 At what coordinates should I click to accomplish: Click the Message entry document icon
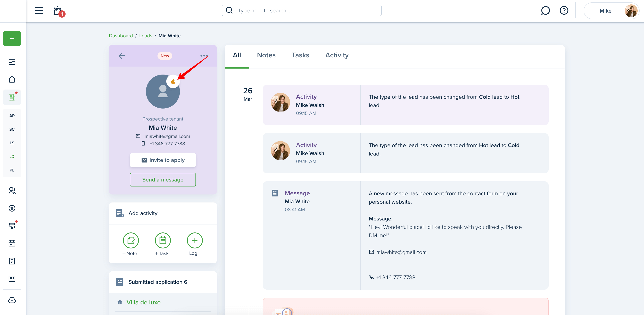(x=274, y=193)
